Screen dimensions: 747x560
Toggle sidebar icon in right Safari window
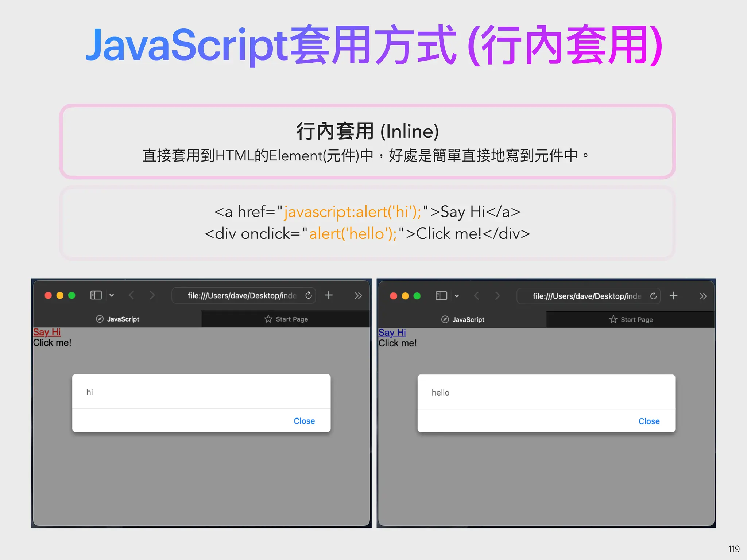[x=441, y=296]
